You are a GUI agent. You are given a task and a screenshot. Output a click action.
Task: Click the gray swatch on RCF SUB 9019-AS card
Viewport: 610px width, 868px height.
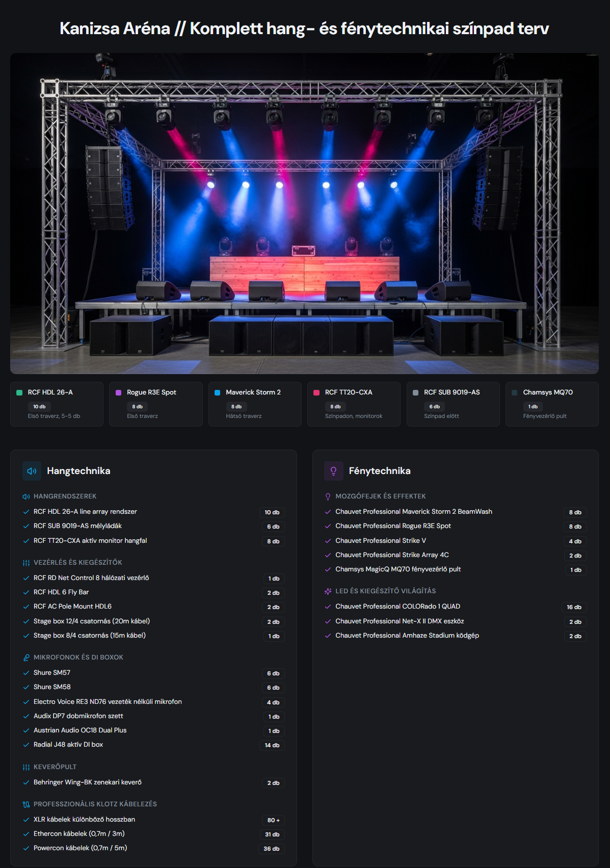[415, 392]
